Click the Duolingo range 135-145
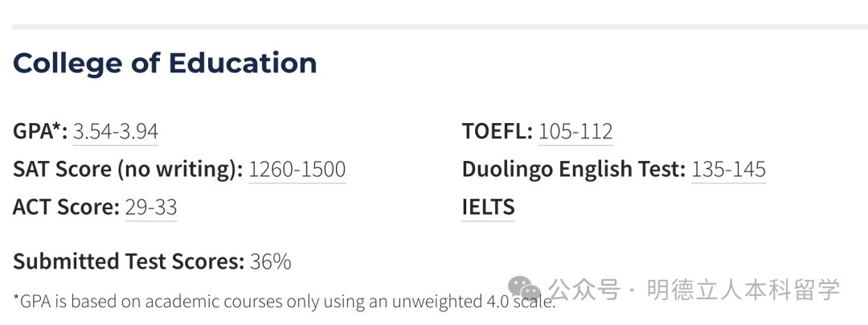 (x=728, y=170)
